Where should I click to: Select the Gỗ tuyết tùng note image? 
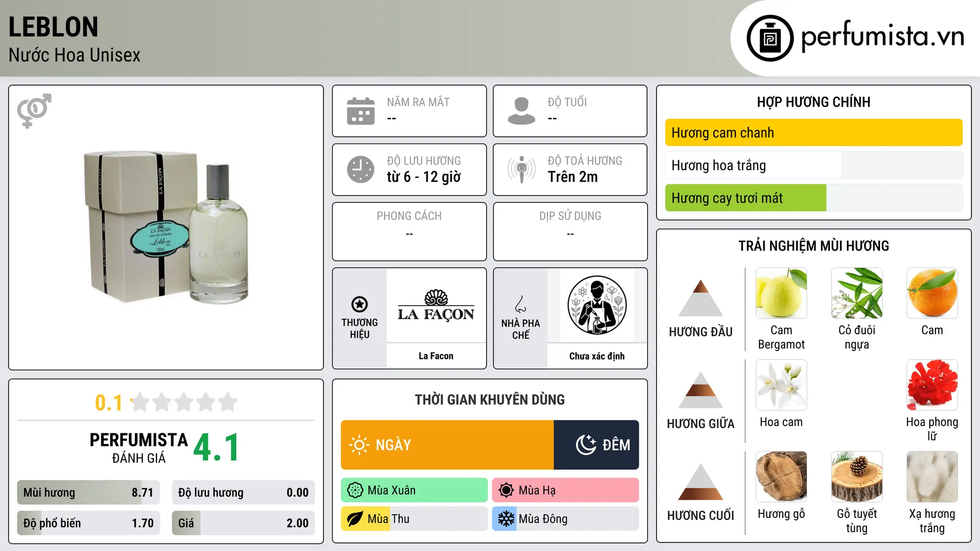[857, 477]
